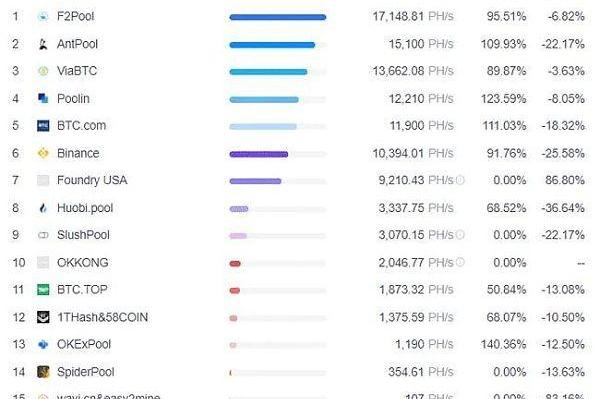Click the info icon next to Foundry USA hashrate
The width and height of the screenshot is (600, 399).
click(x=461, y=180)
